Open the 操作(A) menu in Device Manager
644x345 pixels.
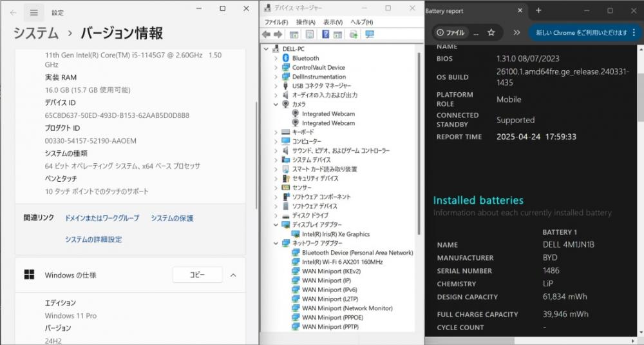305,22
